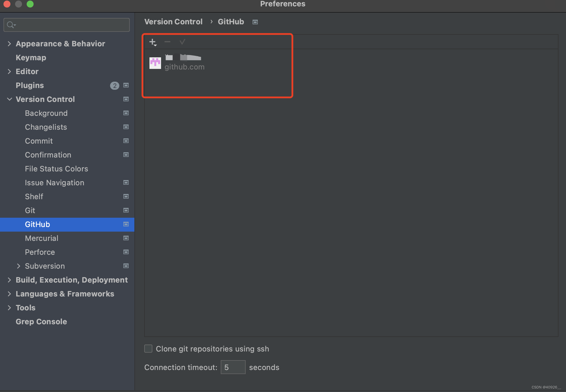Select Commit settings

coord(39,141)
